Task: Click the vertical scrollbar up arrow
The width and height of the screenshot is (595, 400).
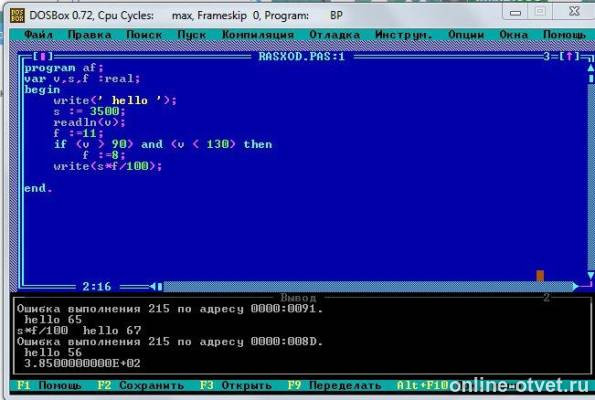Action: [590, 68]
